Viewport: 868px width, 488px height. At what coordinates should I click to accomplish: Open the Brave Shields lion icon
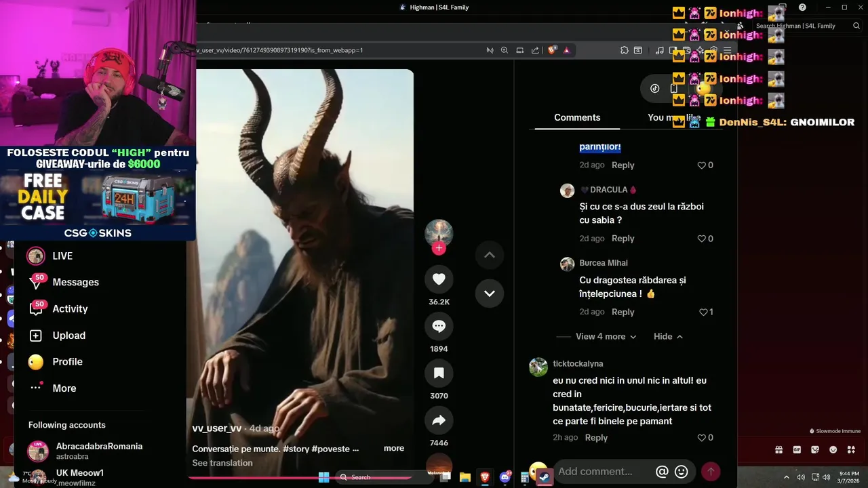tap(552, 50)
